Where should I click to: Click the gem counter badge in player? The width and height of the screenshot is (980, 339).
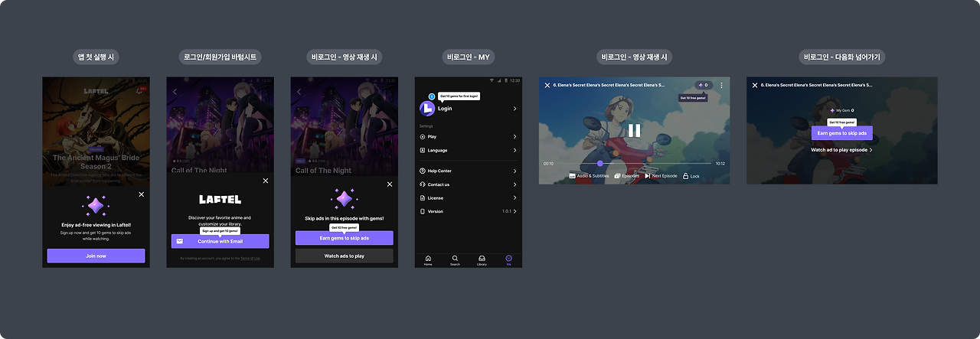pyautogui.click(x=703, y=85)
